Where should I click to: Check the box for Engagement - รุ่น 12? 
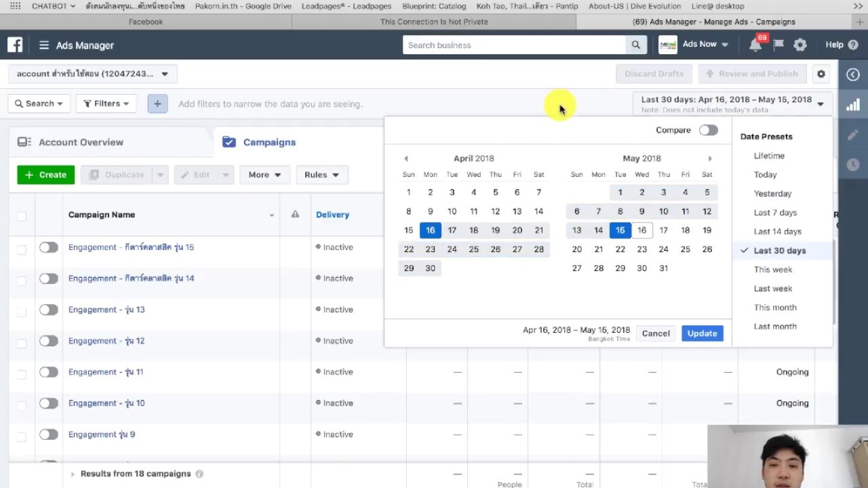(x=22, y=343)
